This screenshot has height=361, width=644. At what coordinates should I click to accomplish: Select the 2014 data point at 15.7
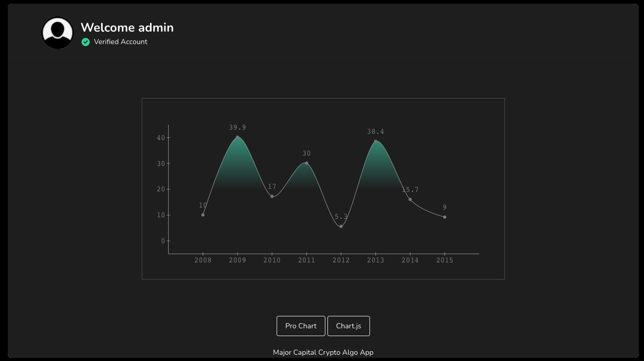(x=410, y=200)
